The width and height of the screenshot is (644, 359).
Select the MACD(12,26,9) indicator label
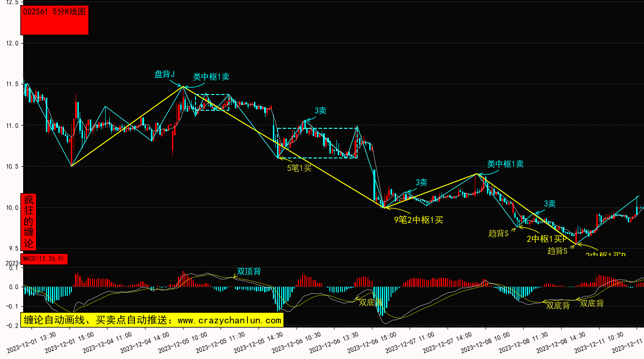[44, 259]
